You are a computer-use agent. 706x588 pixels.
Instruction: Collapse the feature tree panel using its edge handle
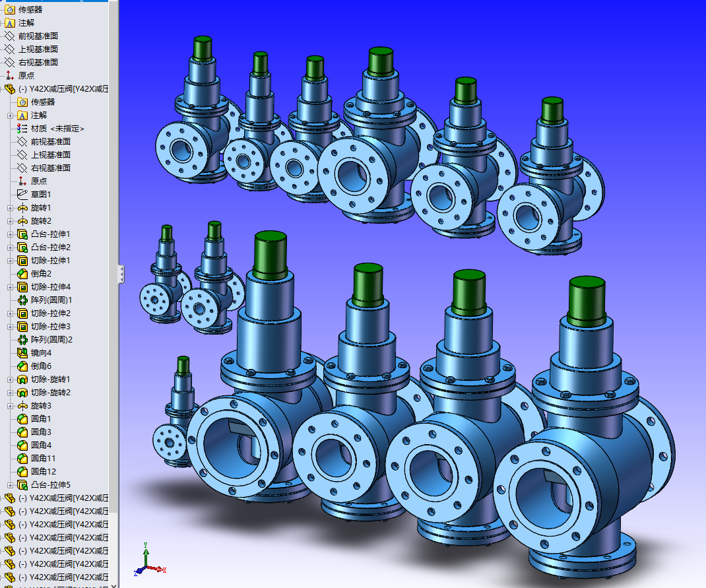(x=121, y=274)
